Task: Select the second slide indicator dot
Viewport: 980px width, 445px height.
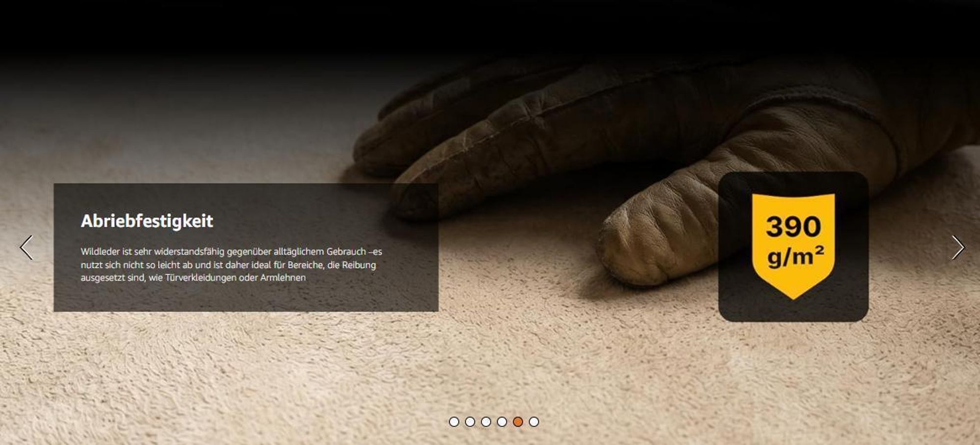Action: point(470,422)
